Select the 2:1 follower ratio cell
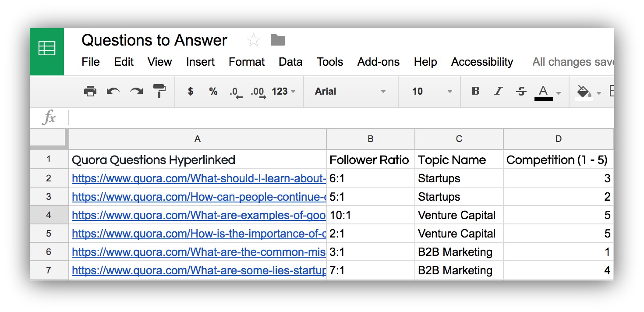 (x=371, y=234)
